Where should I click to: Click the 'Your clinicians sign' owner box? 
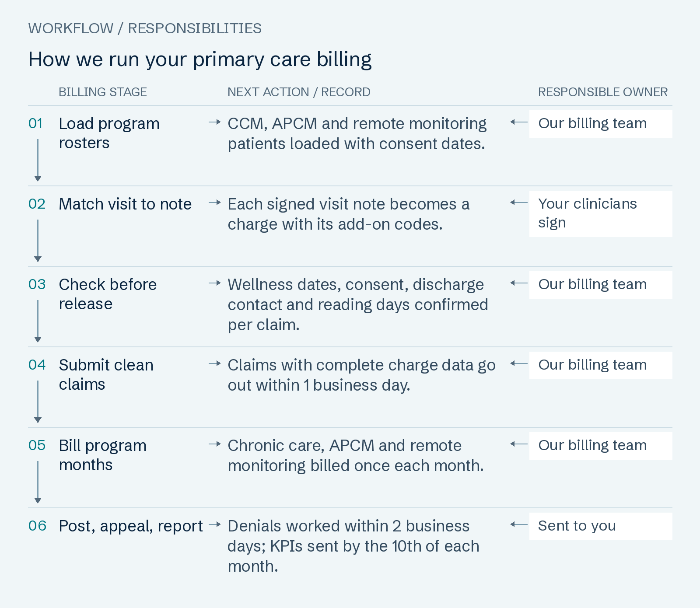point(601,214)
